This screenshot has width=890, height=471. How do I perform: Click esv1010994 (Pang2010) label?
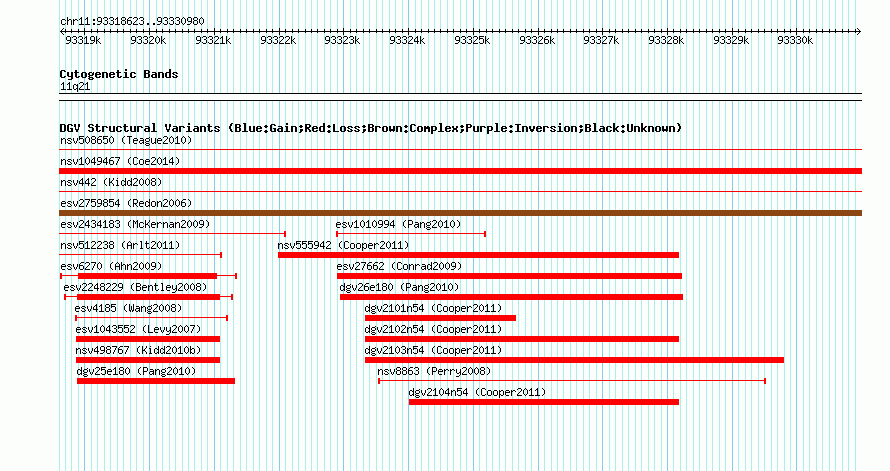click(398, 224)
